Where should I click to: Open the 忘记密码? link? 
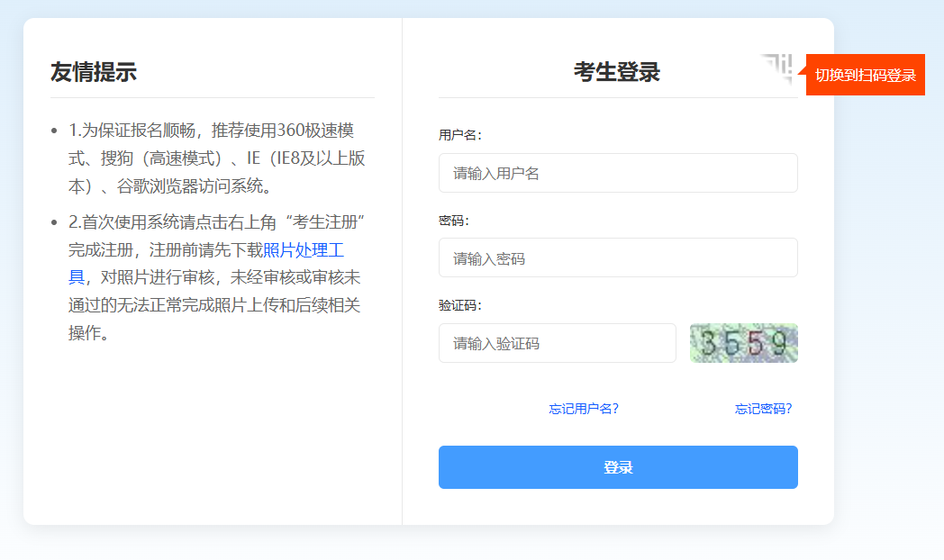click(763, 409)
